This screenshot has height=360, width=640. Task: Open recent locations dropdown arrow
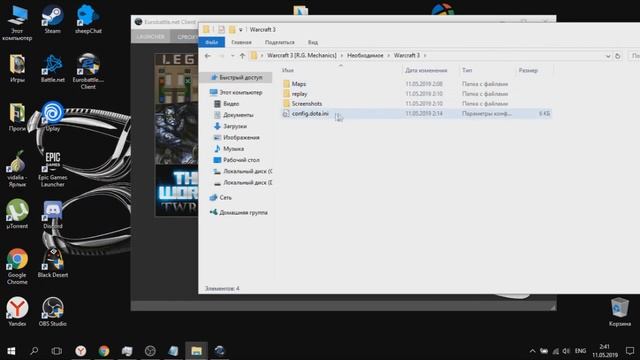click(x=233, y=56)
